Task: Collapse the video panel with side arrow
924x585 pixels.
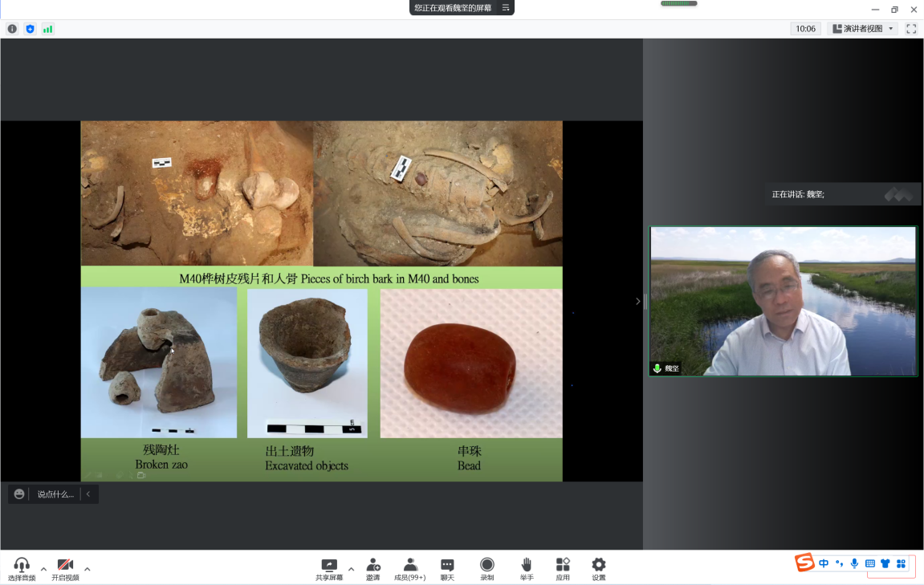Action: pyautogui.click(x=638, y=301)
